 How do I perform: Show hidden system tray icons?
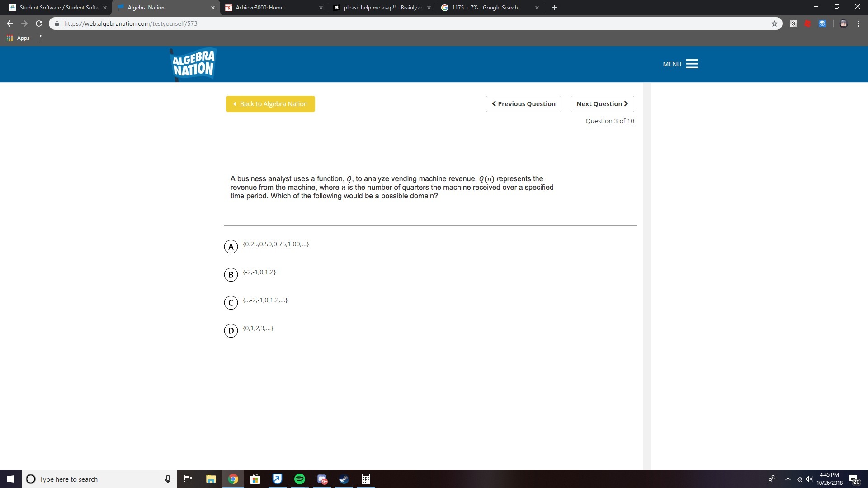coord(788,479)
